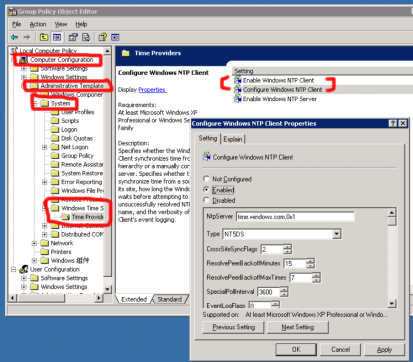Click the User Configuration tree icon

coord(23,269)
